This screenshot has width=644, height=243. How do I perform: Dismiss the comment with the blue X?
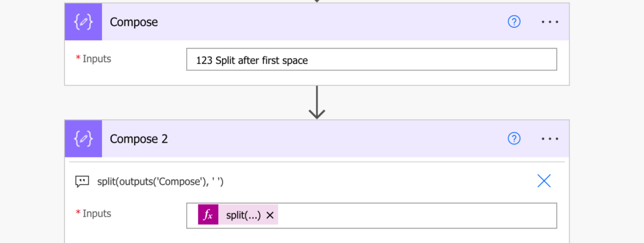click(x=544, y=181)
